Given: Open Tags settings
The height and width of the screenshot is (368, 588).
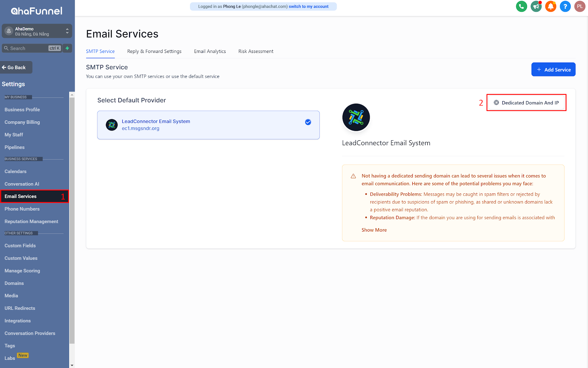Looking at the screenshot, I should [x=10, y=346].
